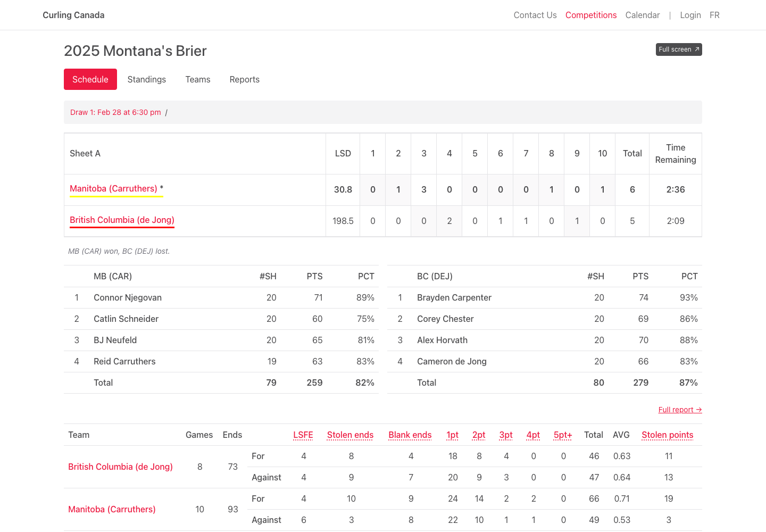This screenshot has height=532, width=766.
Task: Click the 1pt column header
Action: click(453, 435)
